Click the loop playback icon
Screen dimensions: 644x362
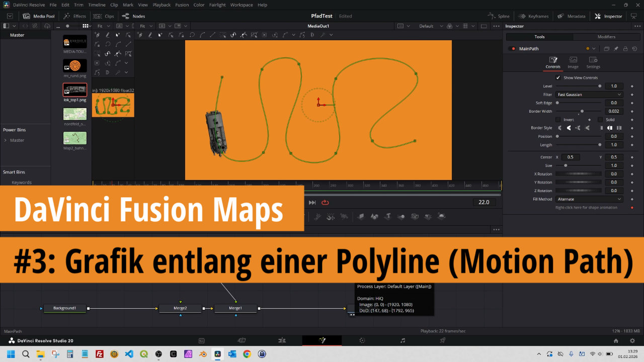pos(325,203)
